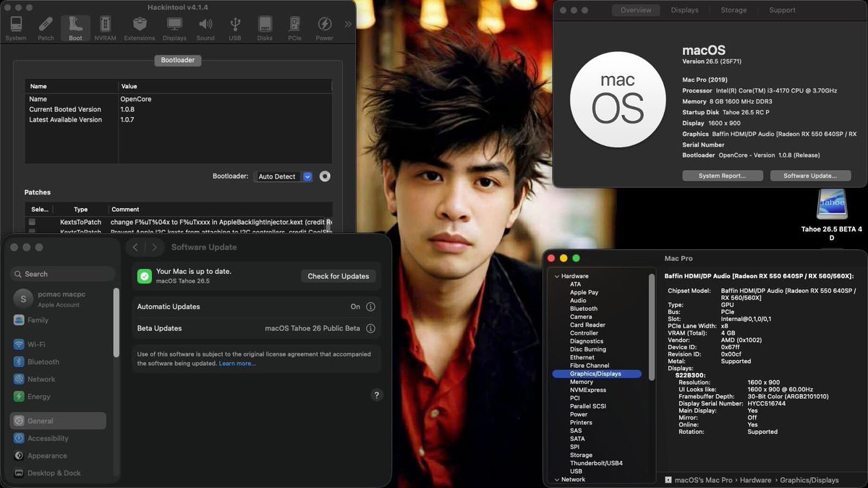Select the Latest Available Version row

(178, 120)
